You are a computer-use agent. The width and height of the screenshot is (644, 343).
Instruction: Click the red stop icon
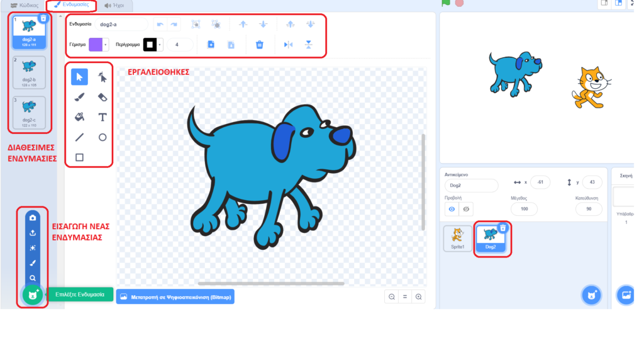click(x=459, y=3)
